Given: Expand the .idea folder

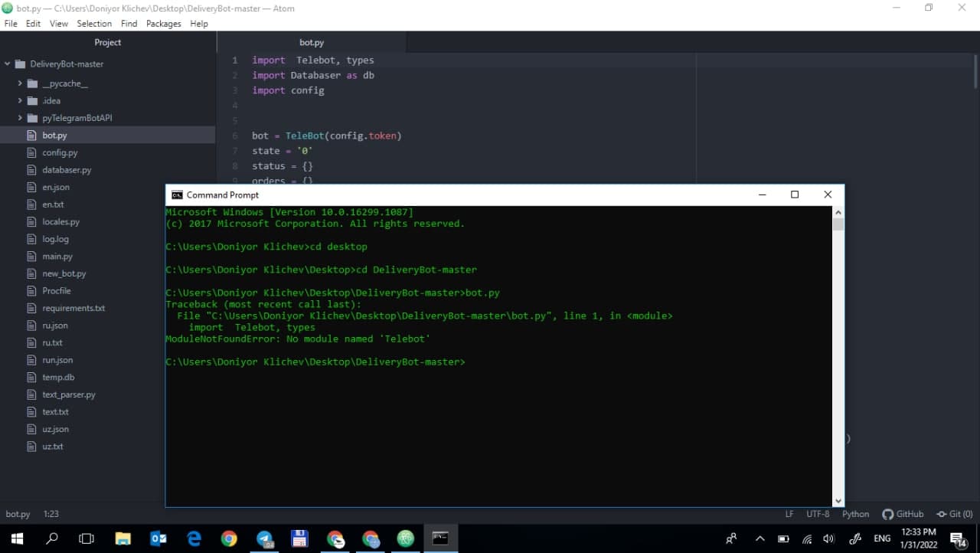Looking at the screenshot, I should tap(20, 100).
